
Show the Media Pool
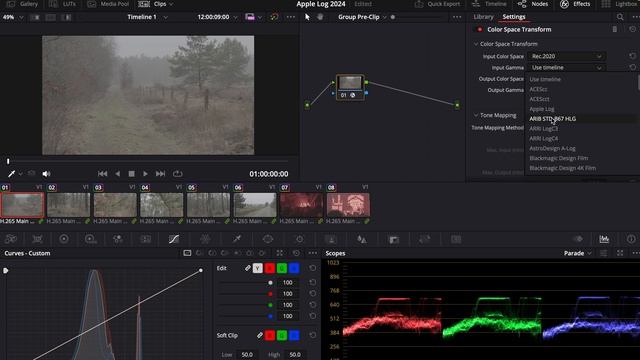tap(108, 4)
